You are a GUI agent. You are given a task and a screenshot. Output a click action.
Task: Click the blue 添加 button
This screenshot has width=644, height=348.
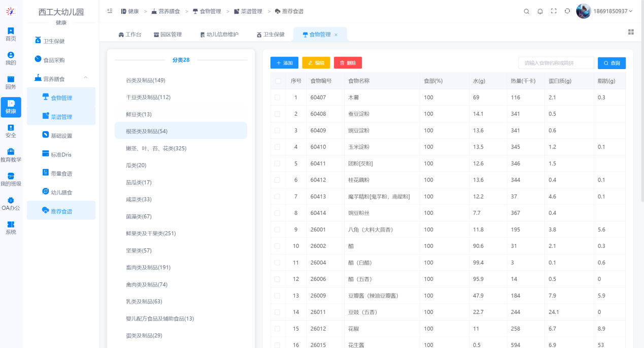coord(284,63)
